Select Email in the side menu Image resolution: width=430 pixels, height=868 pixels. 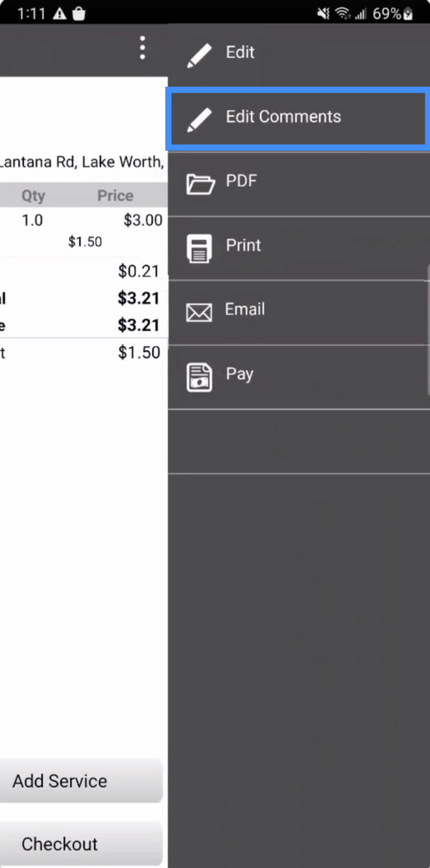245,309
